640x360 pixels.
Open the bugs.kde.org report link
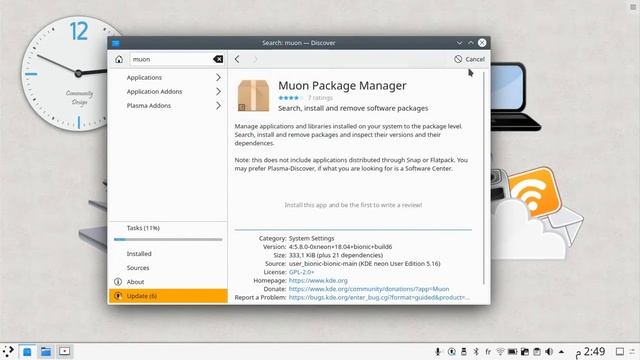coord(379,298)
